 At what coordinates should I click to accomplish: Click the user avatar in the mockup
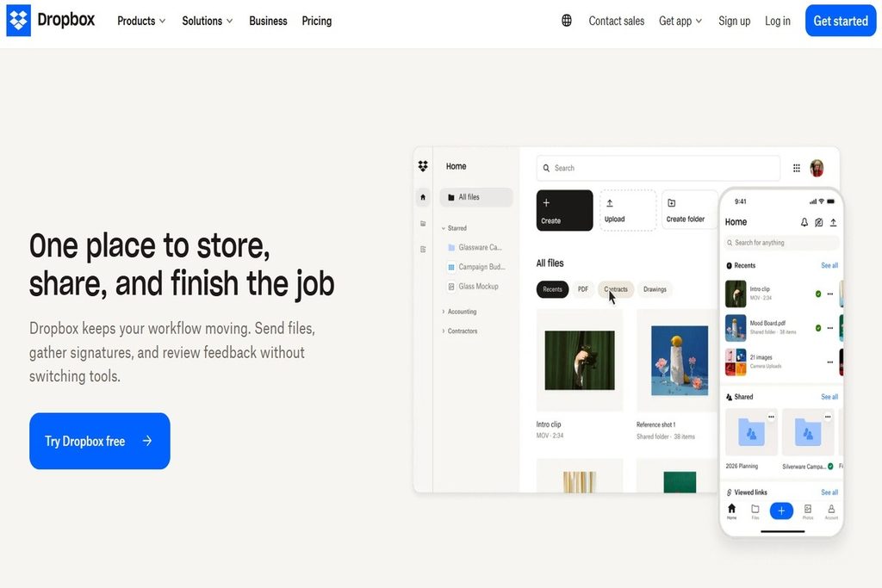(817, 168)
